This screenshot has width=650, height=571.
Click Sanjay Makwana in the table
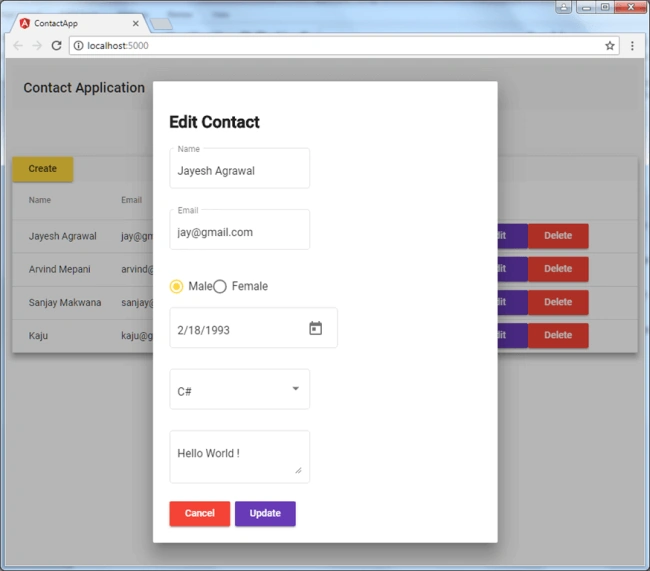pyautogui.click(x=65, y=302)
